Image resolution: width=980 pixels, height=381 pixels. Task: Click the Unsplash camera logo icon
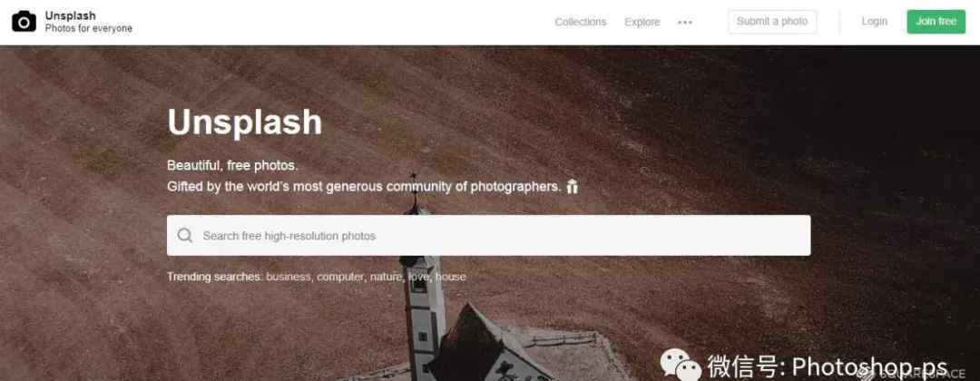tap(24, 22)
